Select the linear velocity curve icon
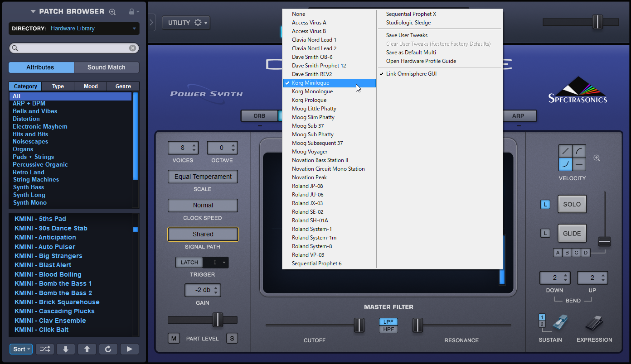631x364 pixels. (x=565, y=151)
